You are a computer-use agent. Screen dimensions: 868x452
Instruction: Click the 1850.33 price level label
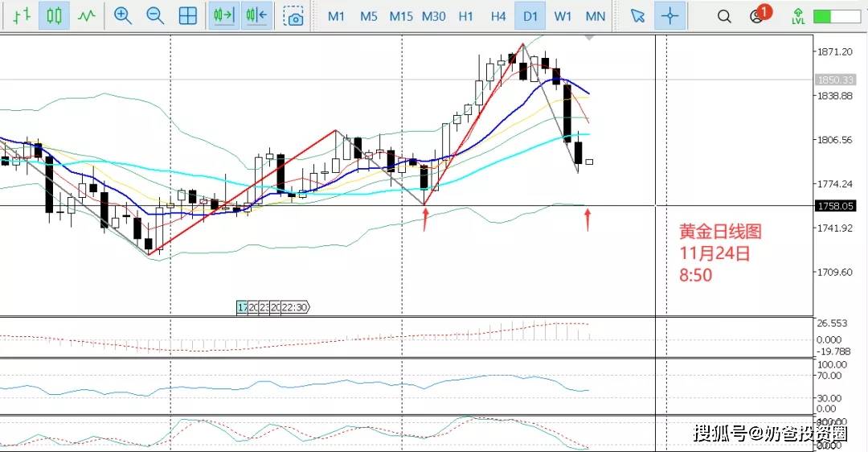pos(835,80)
